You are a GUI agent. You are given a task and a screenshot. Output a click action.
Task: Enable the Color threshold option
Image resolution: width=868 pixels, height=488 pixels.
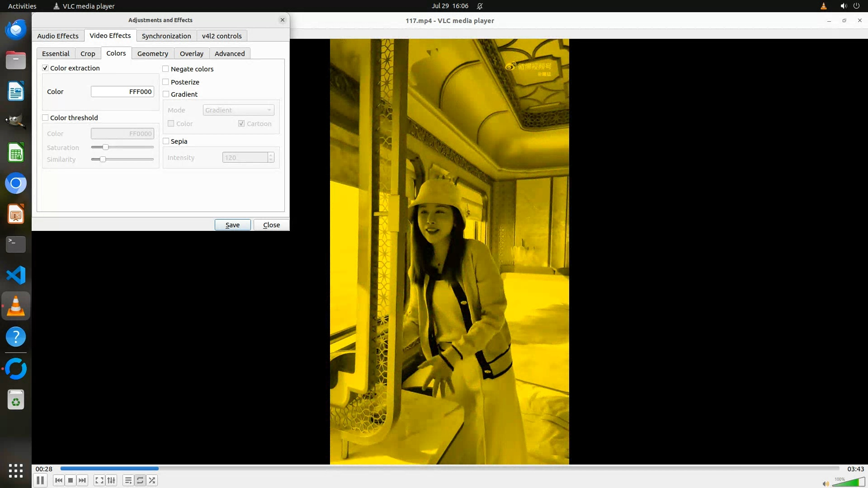(45, 118)
